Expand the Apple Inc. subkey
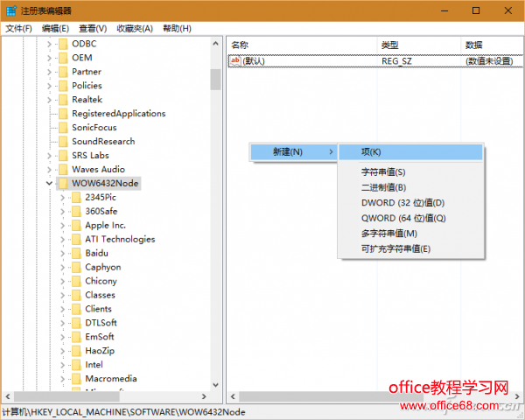Screen dimensions: 525x420 click(63, 226)
